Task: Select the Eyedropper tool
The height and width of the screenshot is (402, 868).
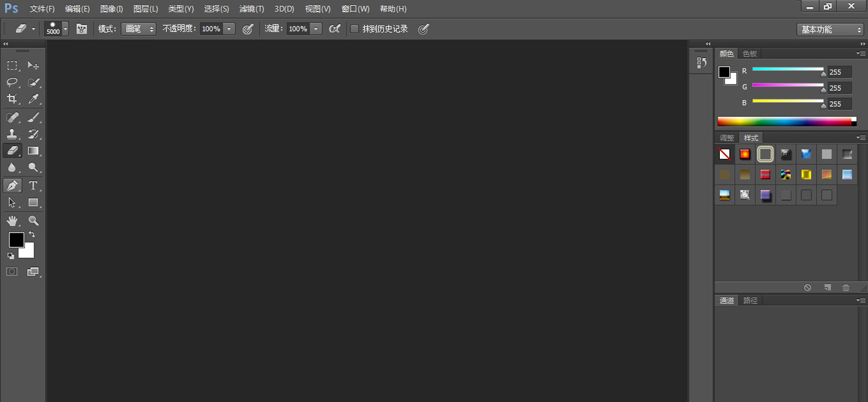Action: click(33, 99)
